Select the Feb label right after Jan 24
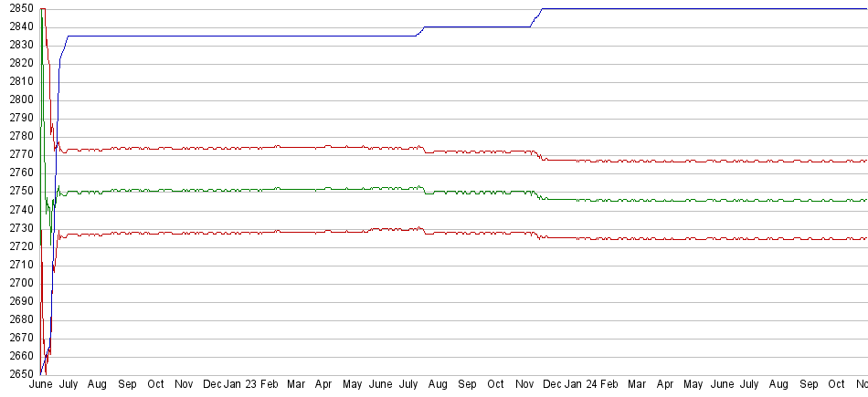868x397 pixels. coord(609,386)
